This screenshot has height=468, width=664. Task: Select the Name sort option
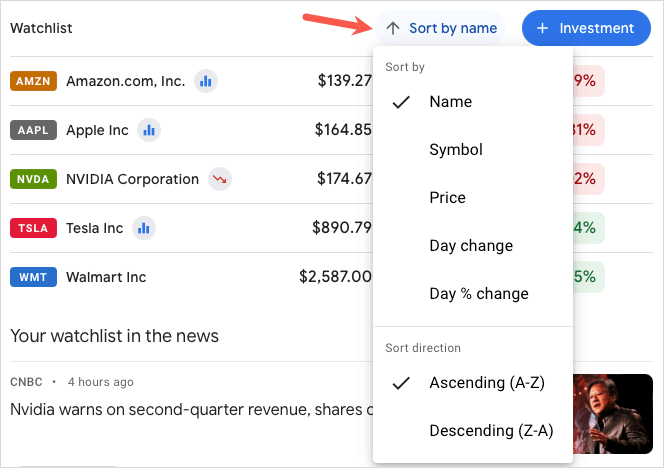coord(450,102)
